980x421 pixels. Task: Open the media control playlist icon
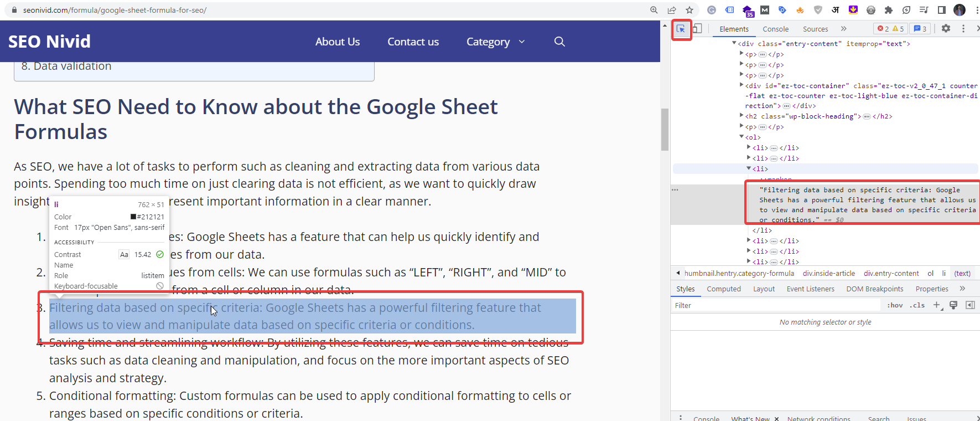[924, 10]
